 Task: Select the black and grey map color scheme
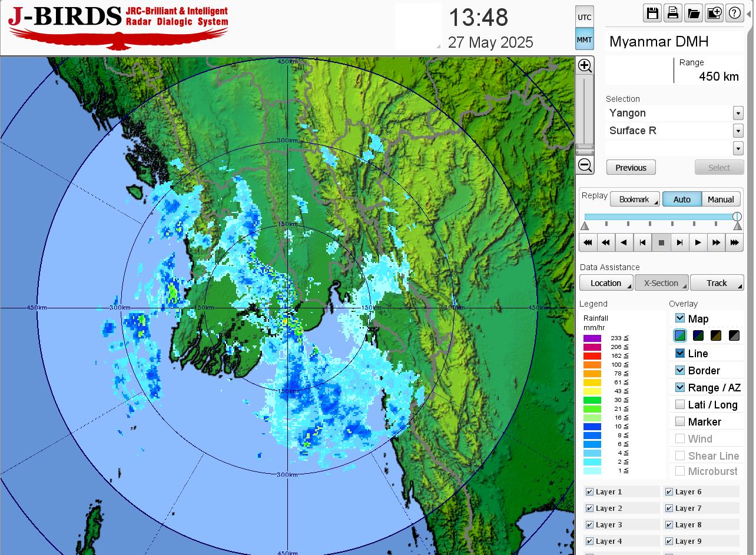734,335
